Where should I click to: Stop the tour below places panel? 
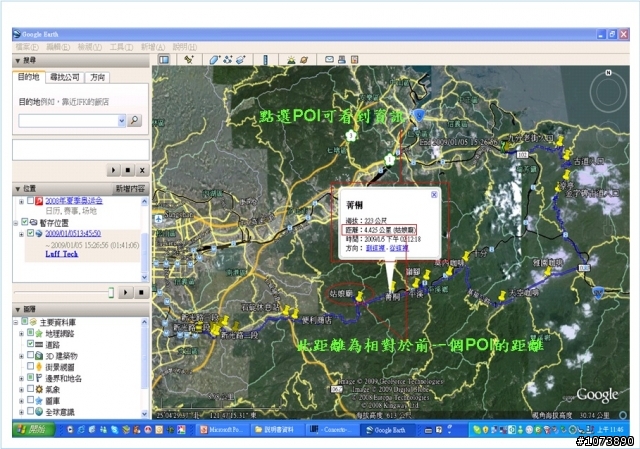(x=141, y=292)
